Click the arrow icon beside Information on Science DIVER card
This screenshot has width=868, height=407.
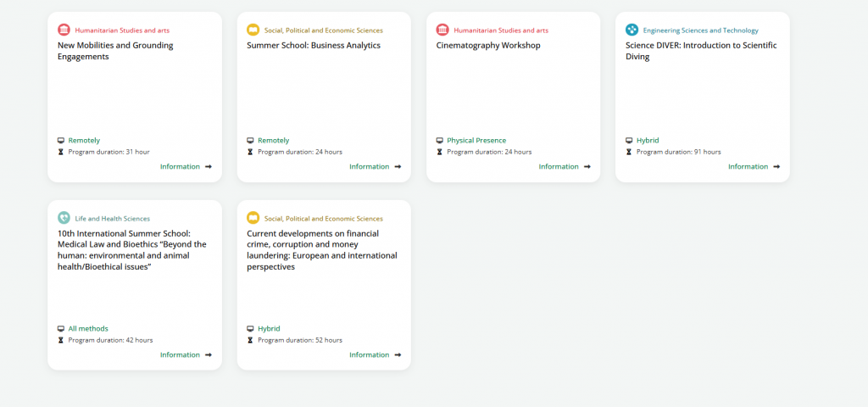pyautogui.click(x=776, y=167)
